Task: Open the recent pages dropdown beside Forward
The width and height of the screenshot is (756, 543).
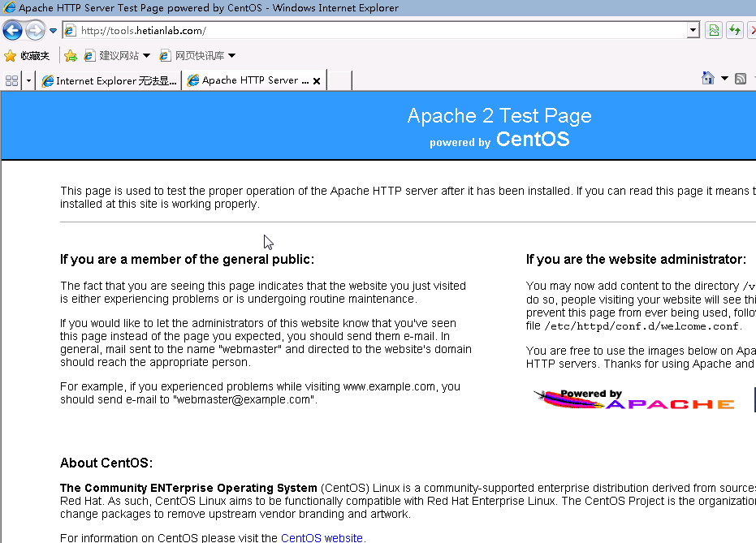Action: (53, 31)
